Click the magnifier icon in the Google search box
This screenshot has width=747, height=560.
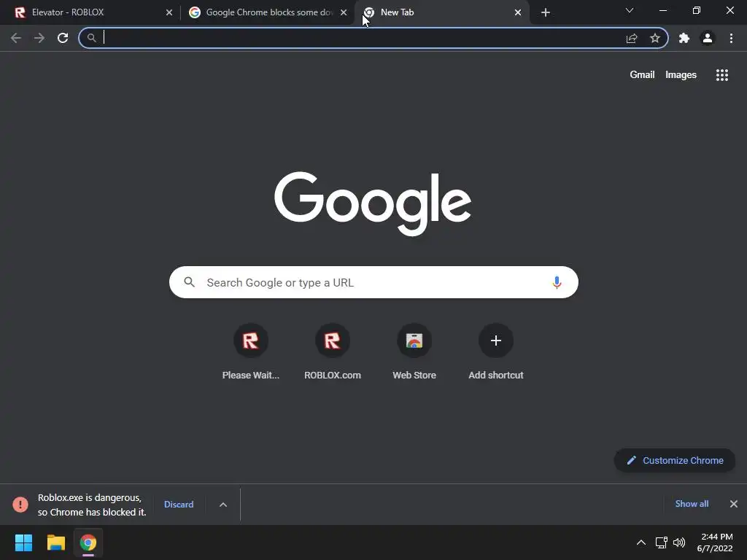point(189,282)
